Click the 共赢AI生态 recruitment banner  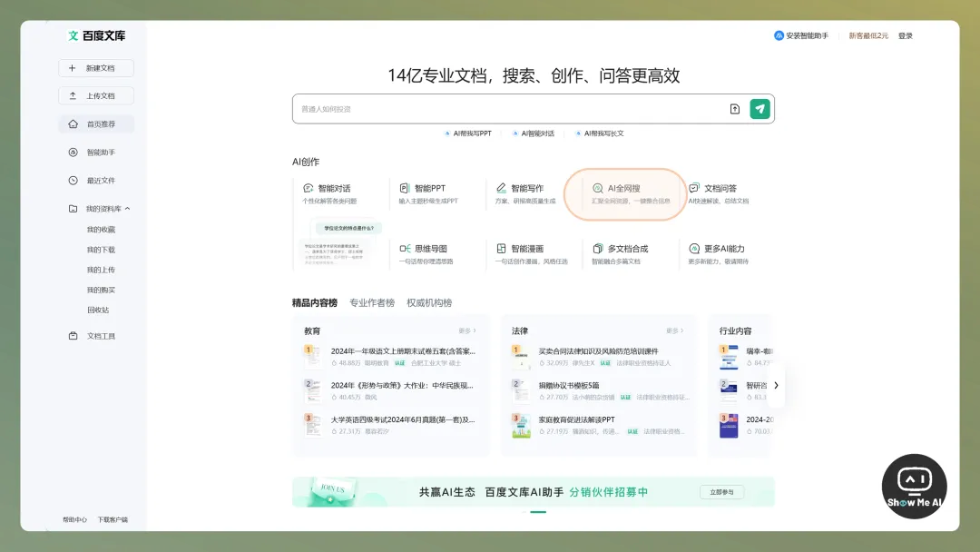(534, 492)
